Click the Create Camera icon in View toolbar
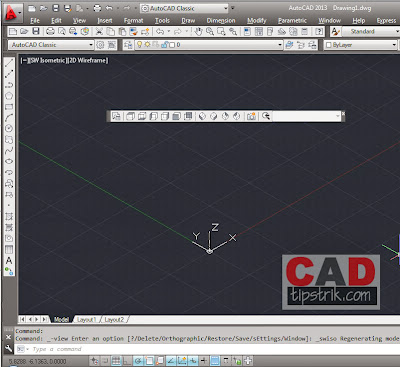Screen dimensions: 400x367 (251, 116)
